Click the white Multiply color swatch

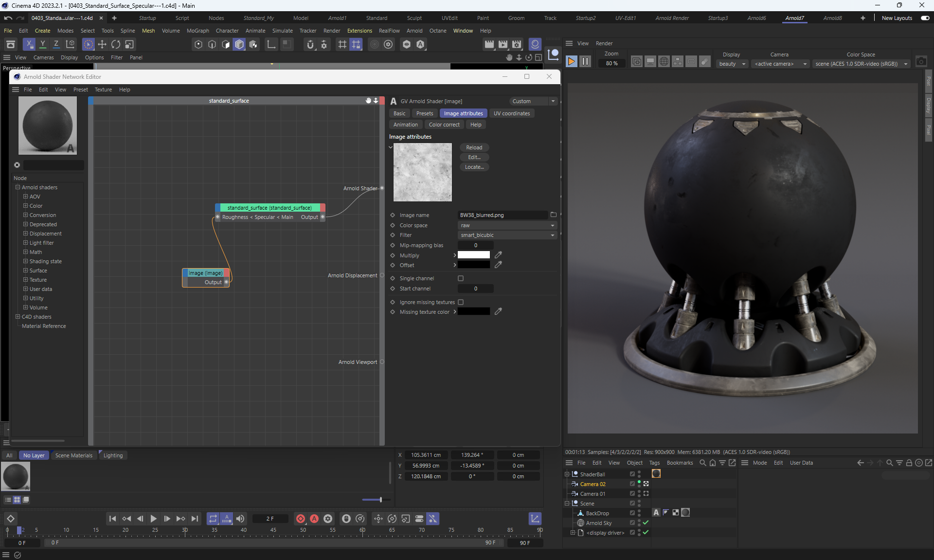473,255
